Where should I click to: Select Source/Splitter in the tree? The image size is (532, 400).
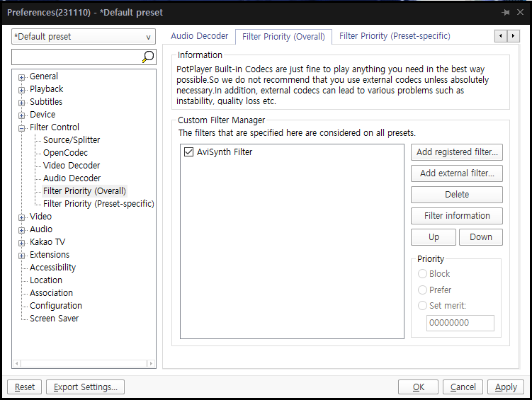point(72,140)
